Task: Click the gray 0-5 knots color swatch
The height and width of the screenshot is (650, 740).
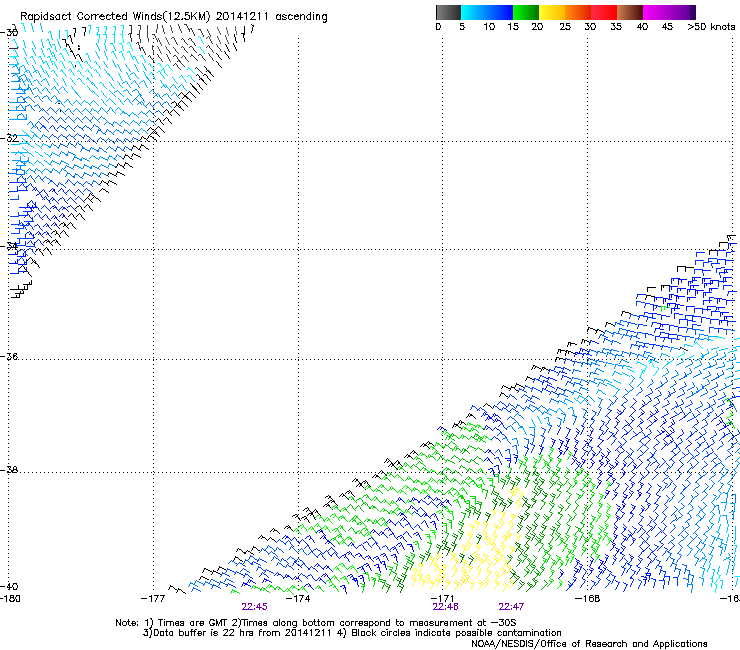Action: point(448,12)
